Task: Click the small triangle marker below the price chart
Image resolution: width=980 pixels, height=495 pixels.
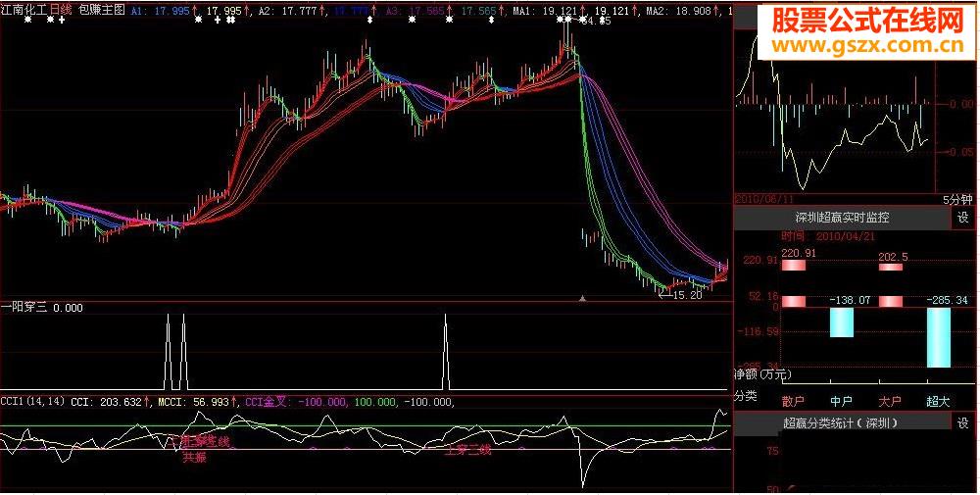Action: pos(583,297)
